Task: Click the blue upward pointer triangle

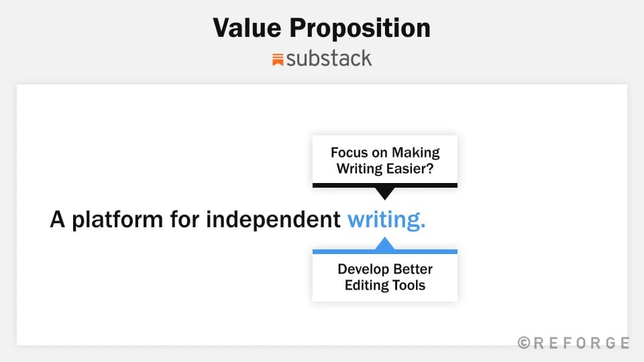Action: coord(385,243)
